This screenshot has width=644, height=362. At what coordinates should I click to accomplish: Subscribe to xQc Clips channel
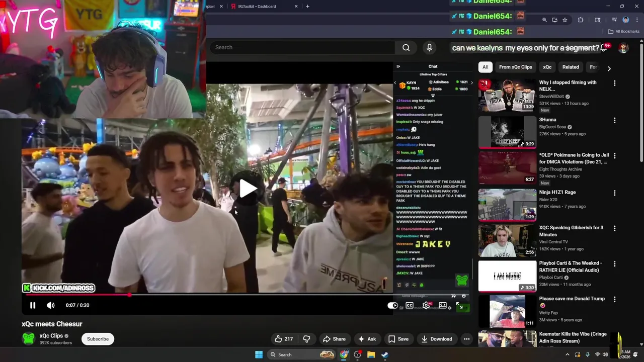pyautogui.click(x=98, y=339)
